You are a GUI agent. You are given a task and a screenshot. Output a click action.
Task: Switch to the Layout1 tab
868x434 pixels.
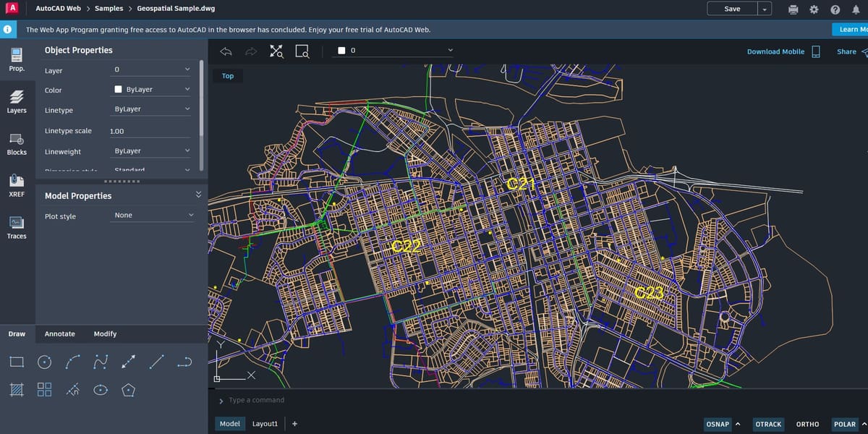265,424
